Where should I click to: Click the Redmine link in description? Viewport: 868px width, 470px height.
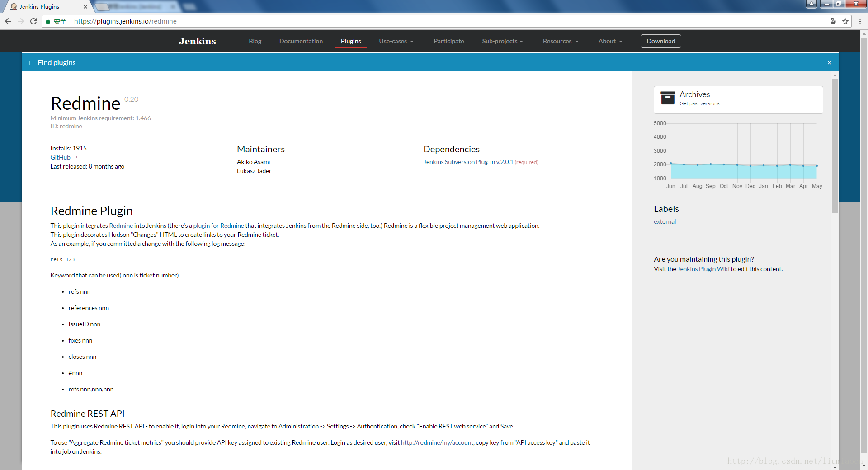[x=121, y=226]
